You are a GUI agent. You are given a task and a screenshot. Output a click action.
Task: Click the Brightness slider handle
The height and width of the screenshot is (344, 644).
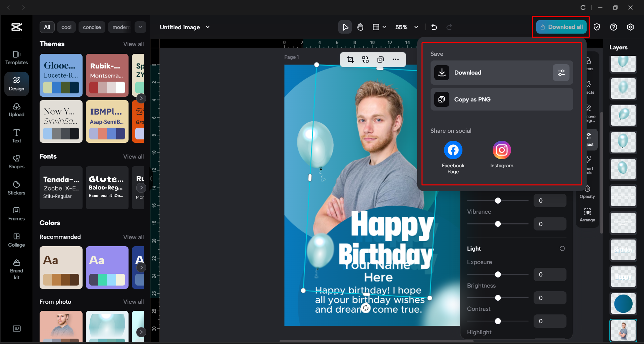[498, 298]
